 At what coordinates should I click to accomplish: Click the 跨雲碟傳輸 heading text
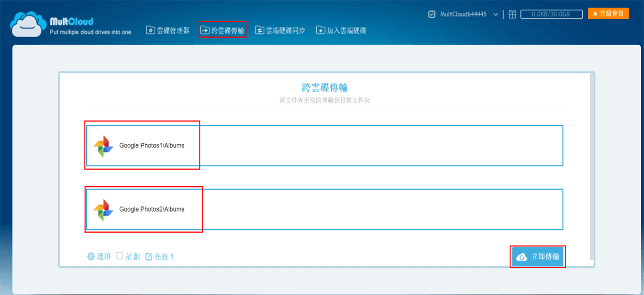[x=325, y=87]
